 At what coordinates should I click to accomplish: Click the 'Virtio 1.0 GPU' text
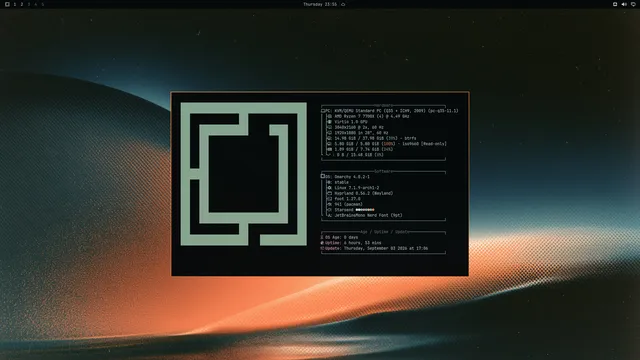tap(351, 122)
